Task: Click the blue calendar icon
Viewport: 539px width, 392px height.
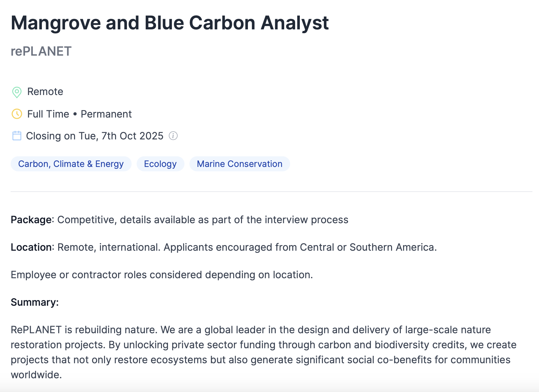Action: pos(17,136)
